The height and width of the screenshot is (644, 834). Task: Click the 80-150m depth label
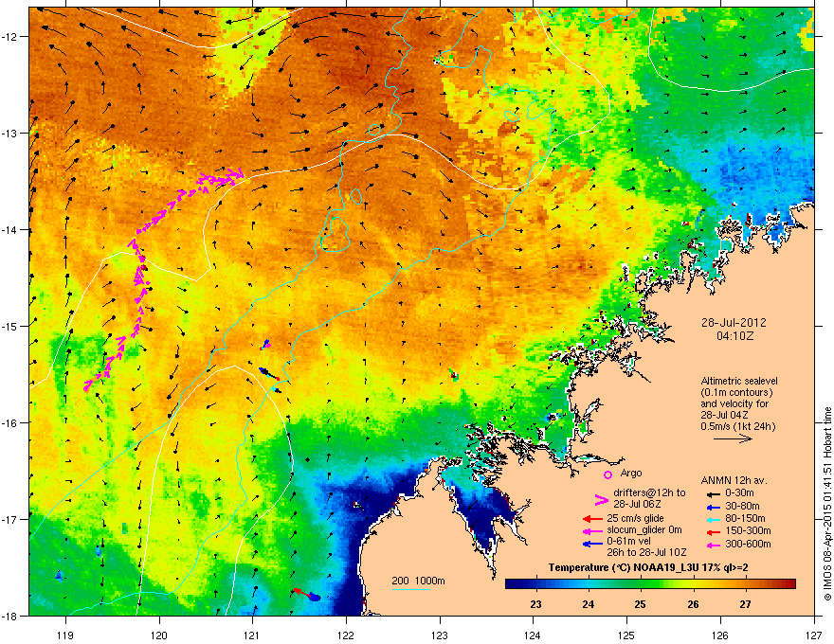[x=745, y=519]
